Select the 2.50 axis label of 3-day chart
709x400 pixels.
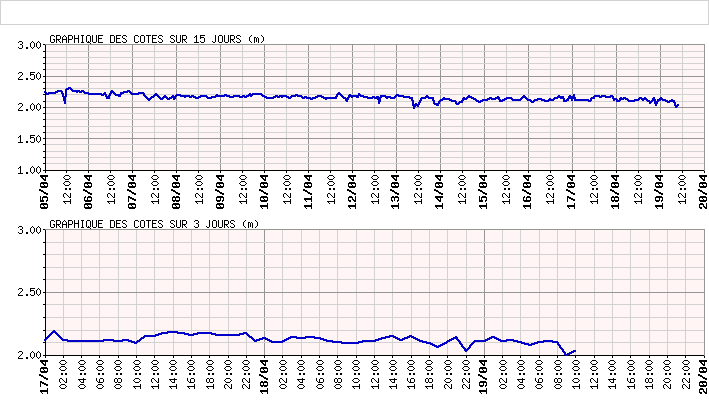(29, 292)
